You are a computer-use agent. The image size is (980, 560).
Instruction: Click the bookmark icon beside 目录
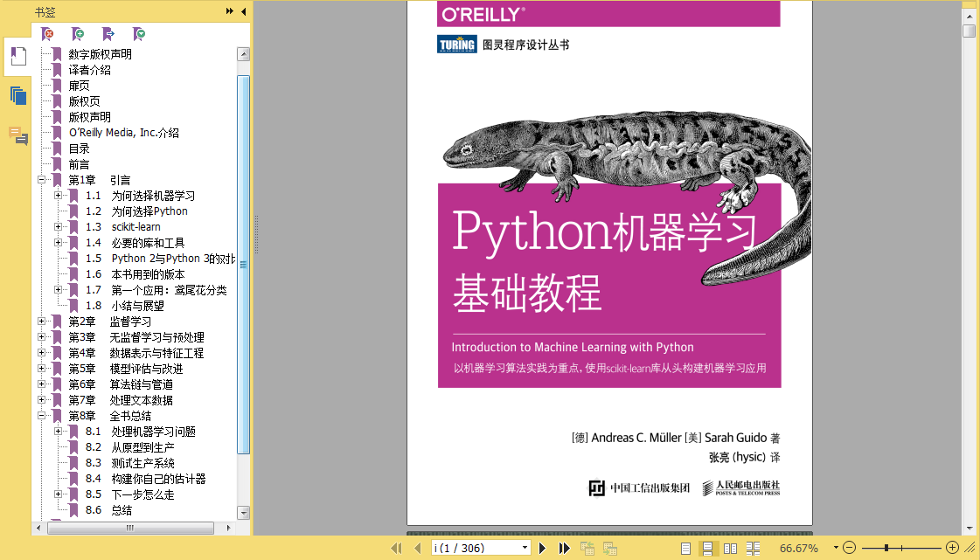pos(57,149)
